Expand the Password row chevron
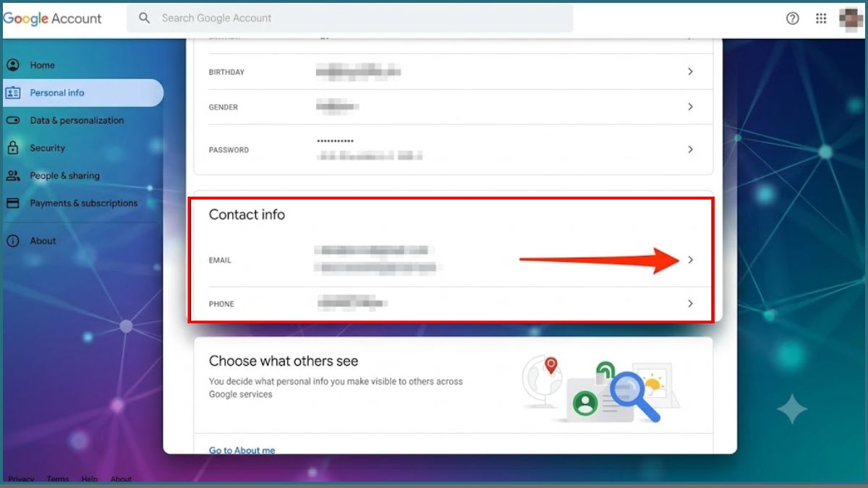Viewport: 868px width, 488px height. pyautogui.click(x=690, y=149)
